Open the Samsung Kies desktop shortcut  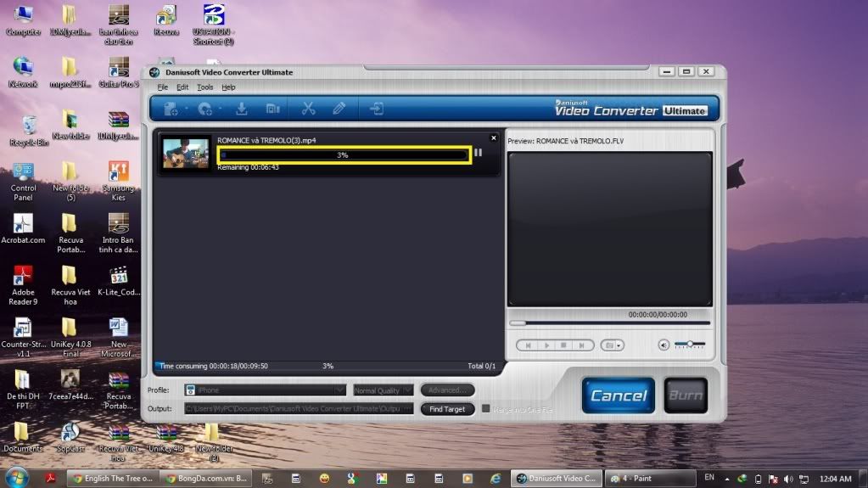(x=119, y=182)
